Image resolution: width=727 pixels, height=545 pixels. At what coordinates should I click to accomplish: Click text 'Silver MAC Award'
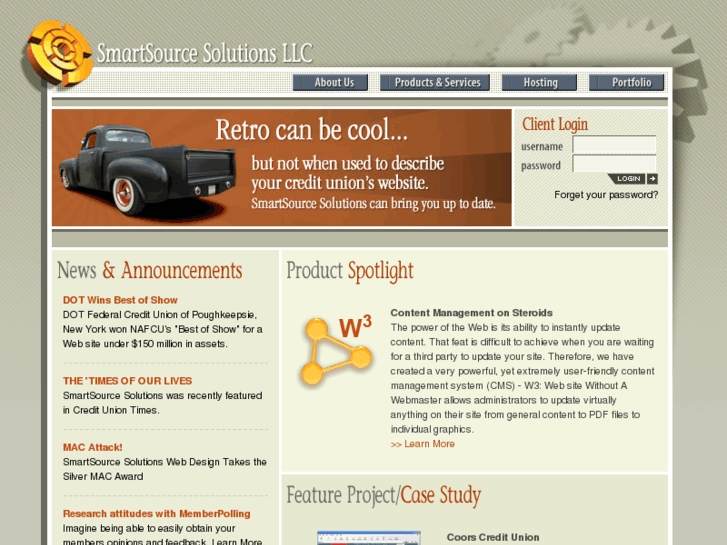point(103,476)
